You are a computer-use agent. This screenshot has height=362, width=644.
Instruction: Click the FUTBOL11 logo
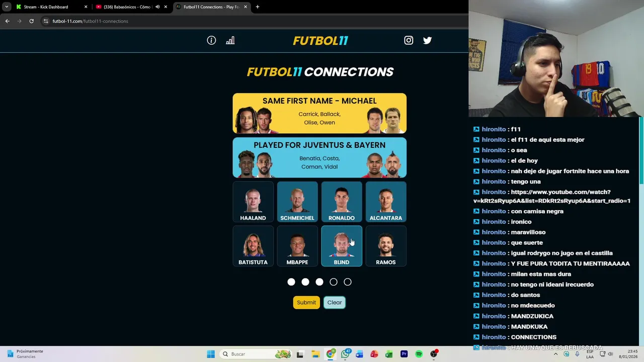pyautogui.click(x=320, y=41)
